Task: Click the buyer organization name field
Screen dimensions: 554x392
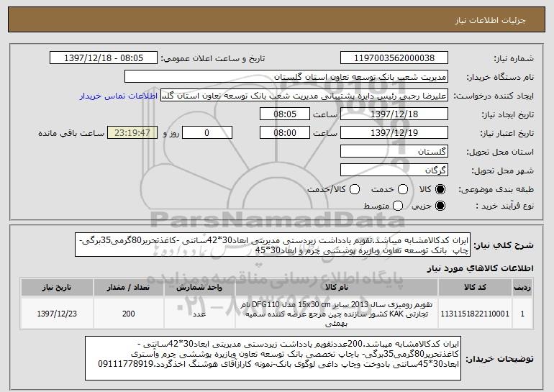Action: coord(286,77)
